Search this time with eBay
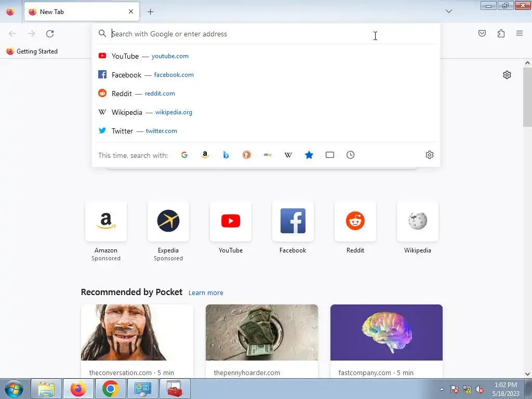 [x=268, y=155]
